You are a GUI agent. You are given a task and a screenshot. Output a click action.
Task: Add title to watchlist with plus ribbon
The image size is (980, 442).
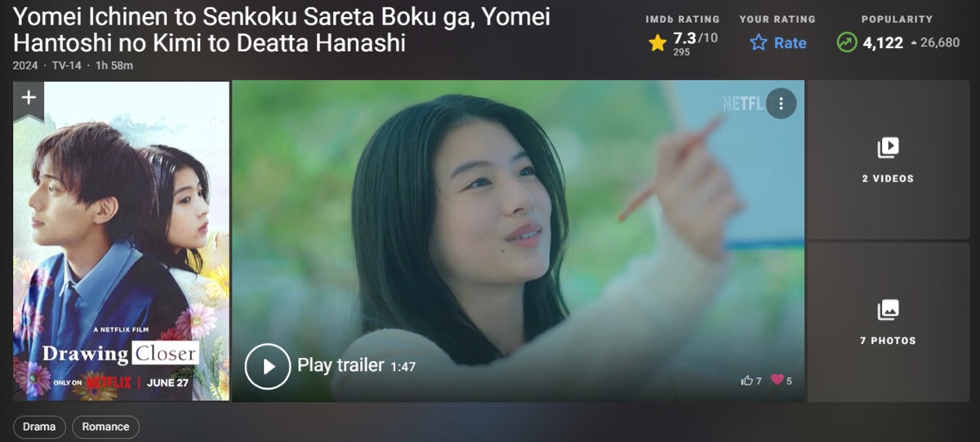[29, 99]
